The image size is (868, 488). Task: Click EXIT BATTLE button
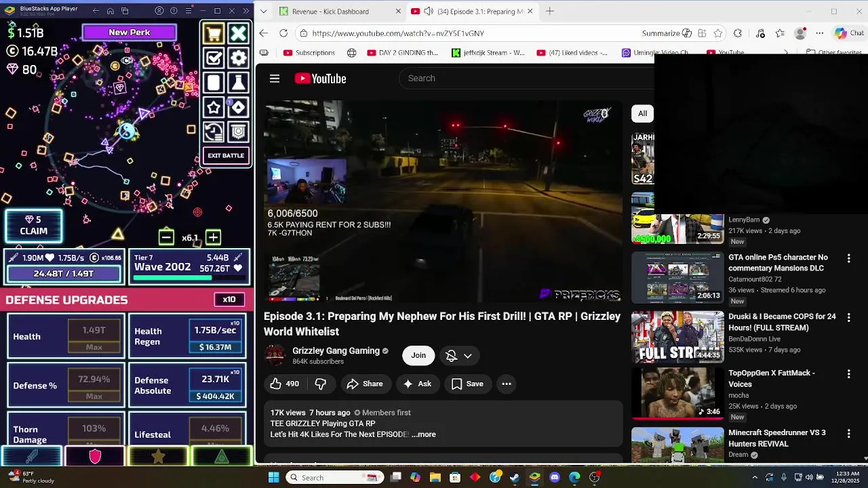pos(226,156)
